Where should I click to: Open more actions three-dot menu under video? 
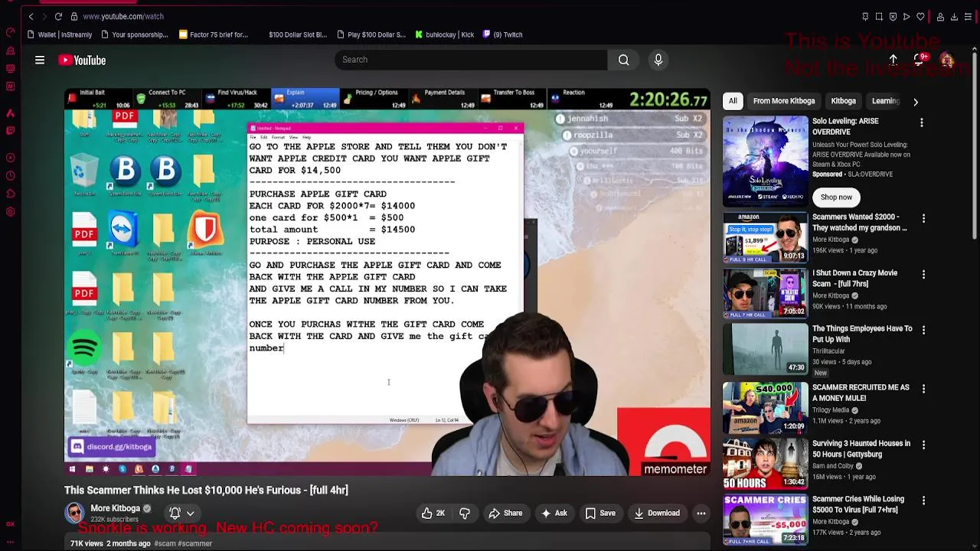click(x=701, y=514)
